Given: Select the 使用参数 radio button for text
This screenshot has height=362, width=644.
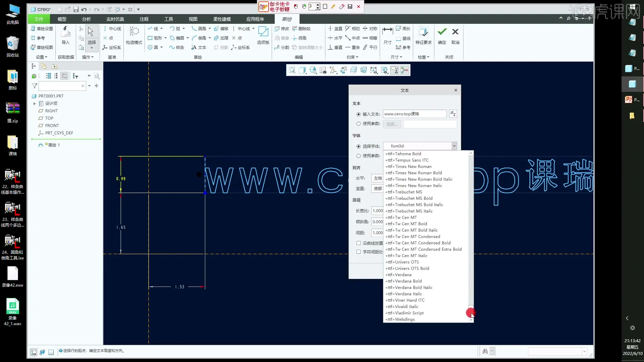Looking at the screenshot, I should coord(358,124).
